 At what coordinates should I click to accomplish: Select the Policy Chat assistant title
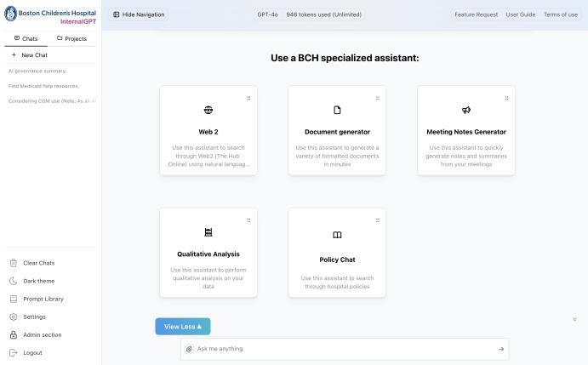[337, 259]
